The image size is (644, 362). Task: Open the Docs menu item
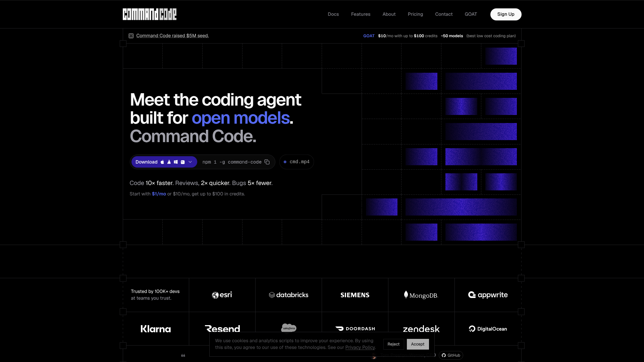click(333, 14)
